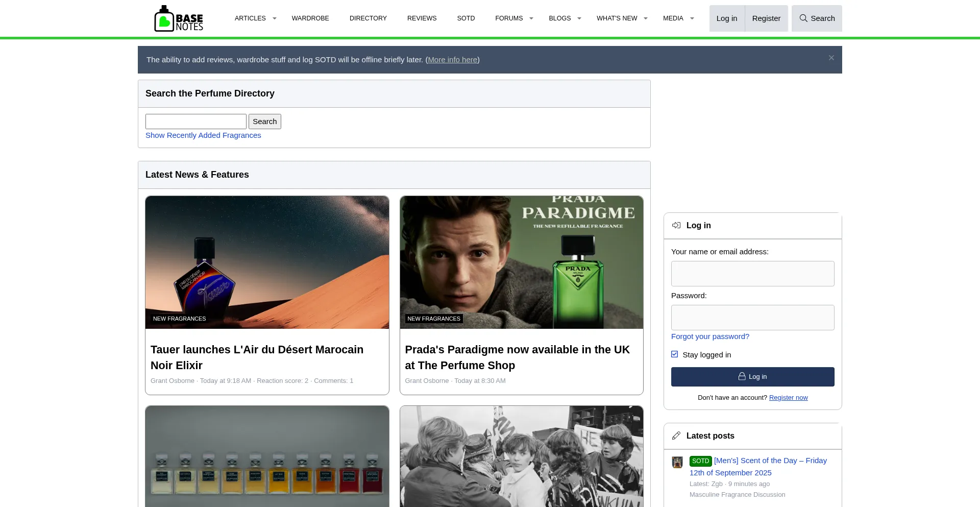Click the pencil icon beside Latest posts

click(676, 436)
